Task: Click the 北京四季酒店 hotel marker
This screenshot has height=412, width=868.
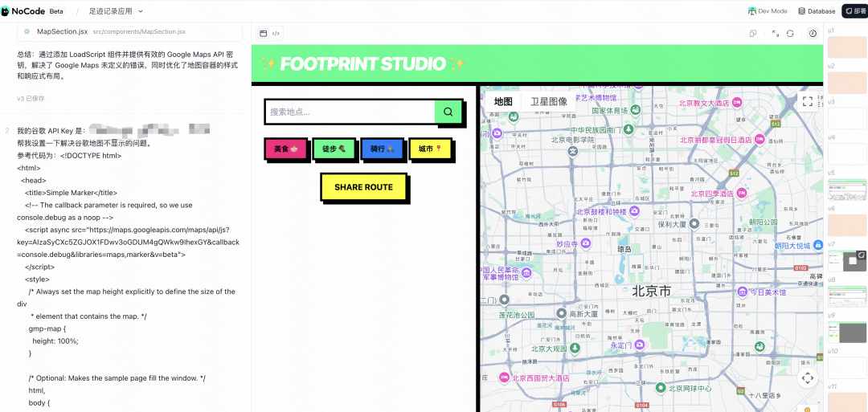Action: click(742, 193)
